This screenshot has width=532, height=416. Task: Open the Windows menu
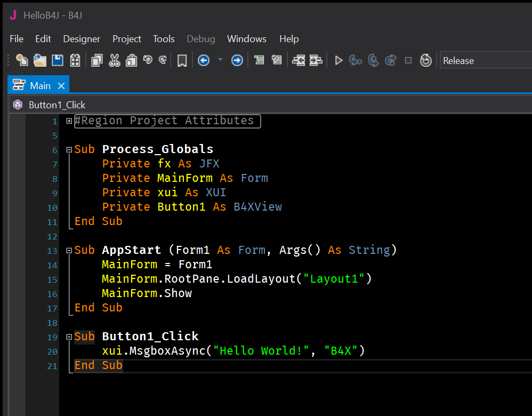coord(247,39)
